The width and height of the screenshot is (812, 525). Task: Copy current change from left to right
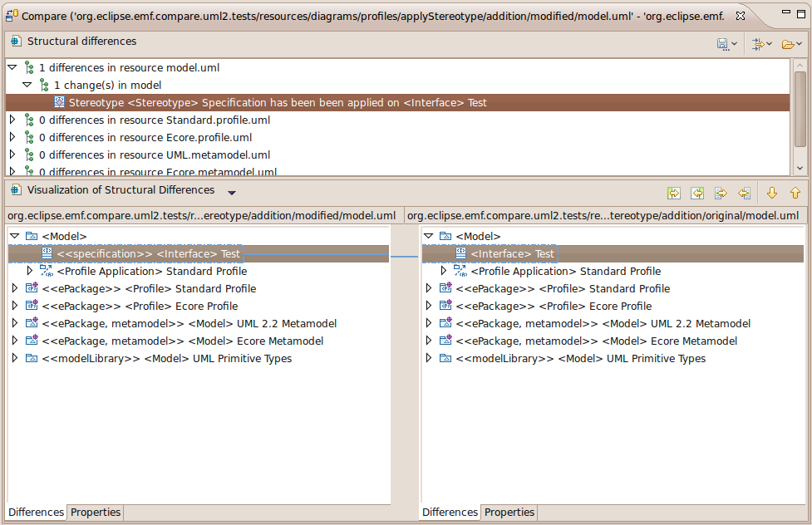coord(721,193)
